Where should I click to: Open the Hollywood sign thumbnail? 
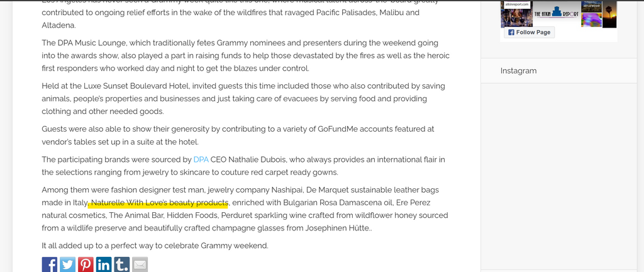(x=591, y=7)
